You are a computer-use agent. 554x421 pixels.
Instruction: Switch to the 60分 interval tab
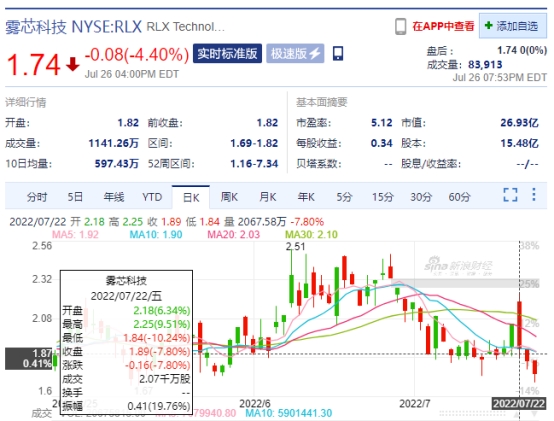[x=459, y=197]
